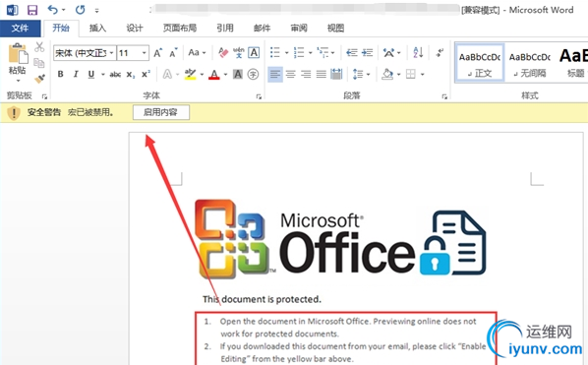
Task: Click the Copy icon
Action: pos(39,63)
